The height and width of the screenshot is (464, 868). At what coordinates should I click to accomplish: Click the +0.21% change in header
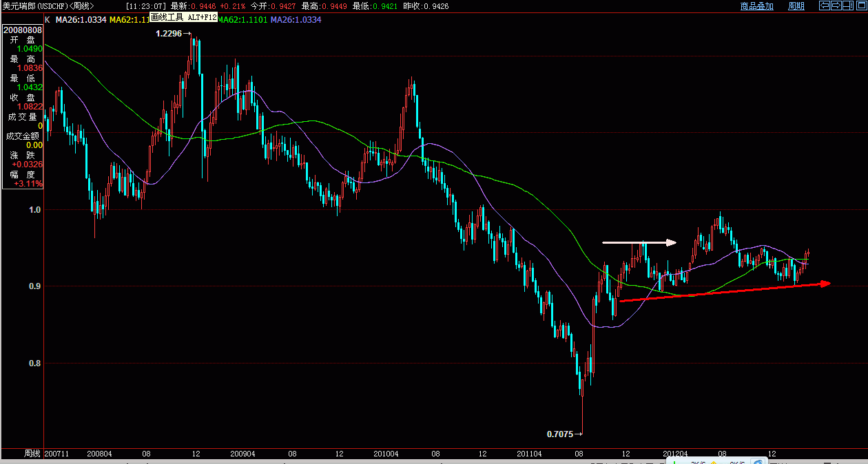pos(233,6)
